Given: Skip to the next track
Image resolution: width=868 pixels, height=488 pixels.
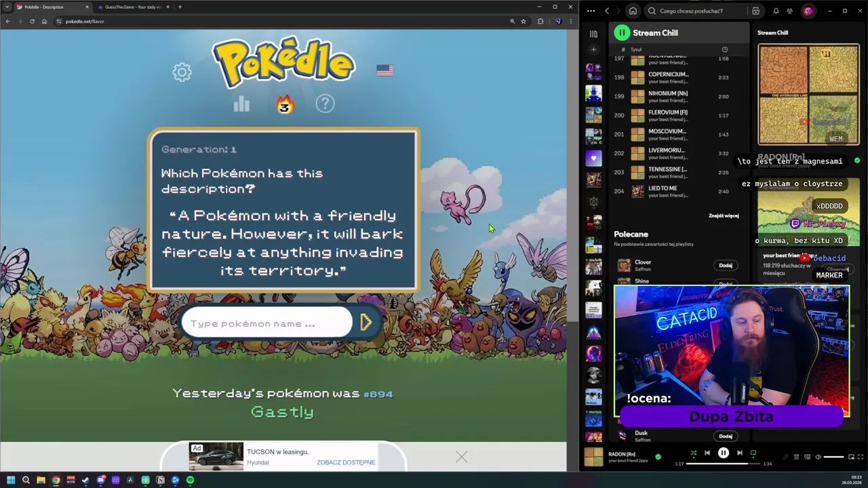Looking at the screenshot, I should tap(740, 453).
